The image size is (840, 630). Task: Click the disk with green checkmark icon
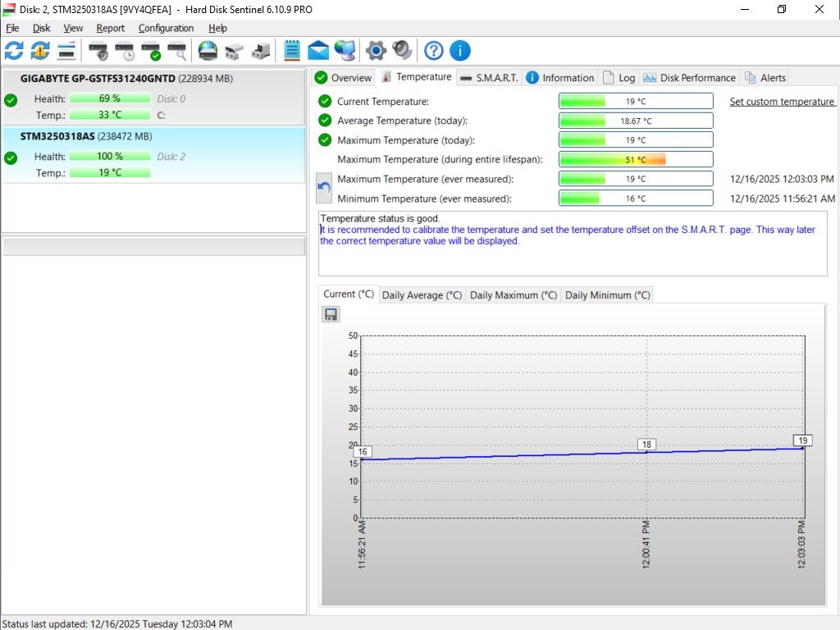(151, 51)
